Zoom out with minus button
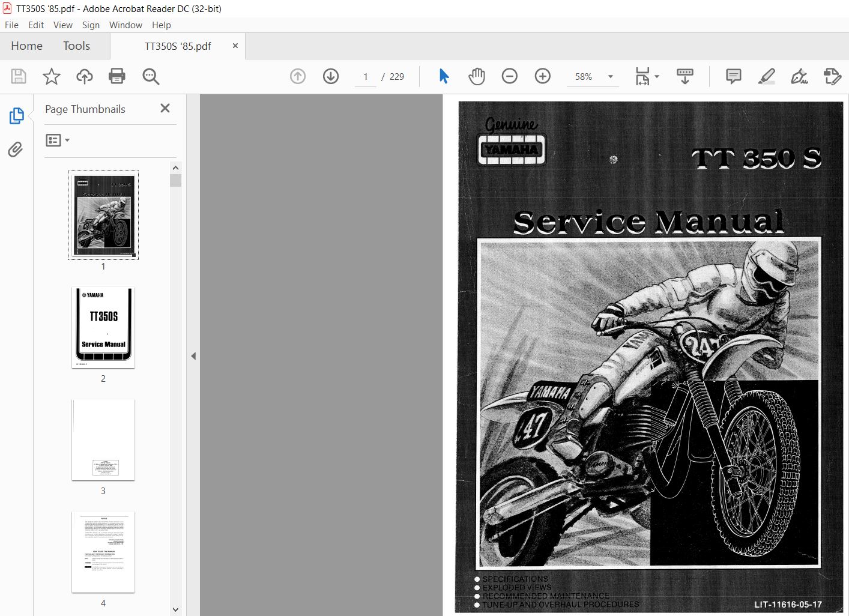Screen dimensions: 849x616 click(x=510, y=76)
